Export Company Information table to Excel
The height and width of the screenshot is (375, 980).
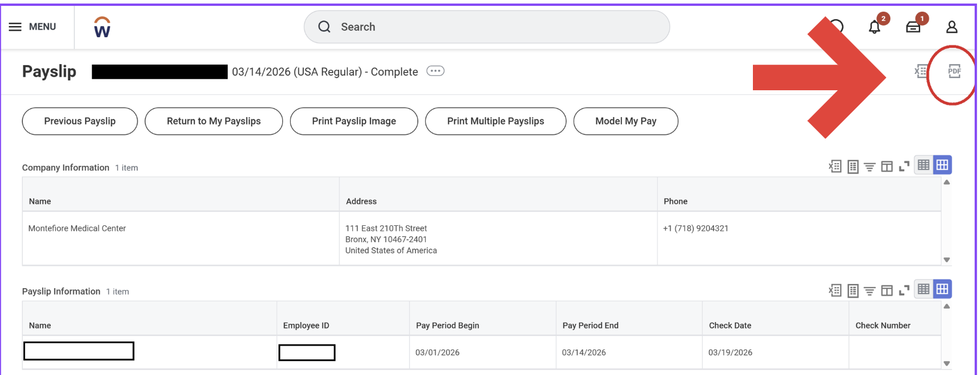click(835, 167)
